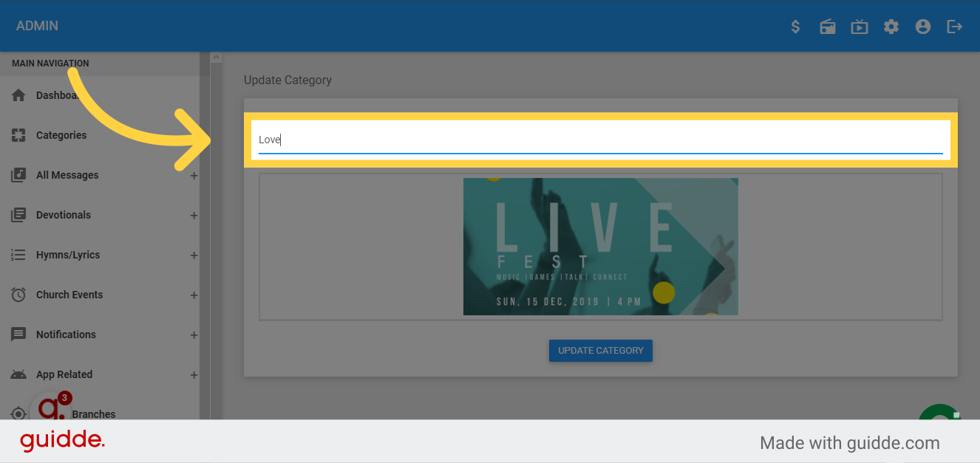980x463 pixels.
Task: Open the radio icon in the header
Action: (x=827, y=26)
